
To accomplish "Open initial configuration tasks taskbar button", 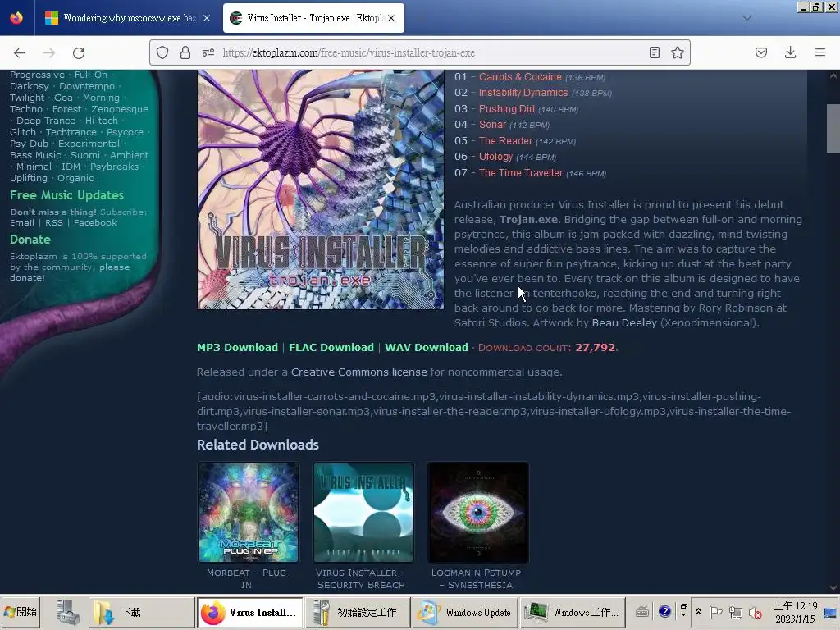I will pos(357,612).
